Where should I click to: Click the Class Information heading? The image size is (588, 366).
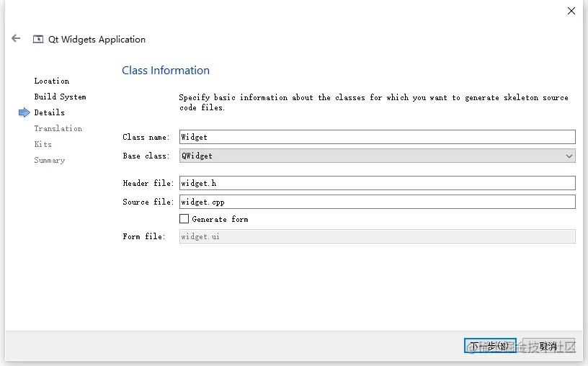click(x=166, y=71)
